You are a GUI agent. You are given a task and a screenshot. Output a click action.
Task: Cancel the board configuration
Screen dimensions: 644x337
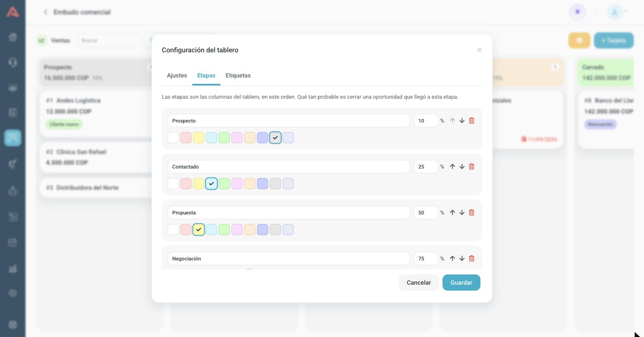[419, 283]
